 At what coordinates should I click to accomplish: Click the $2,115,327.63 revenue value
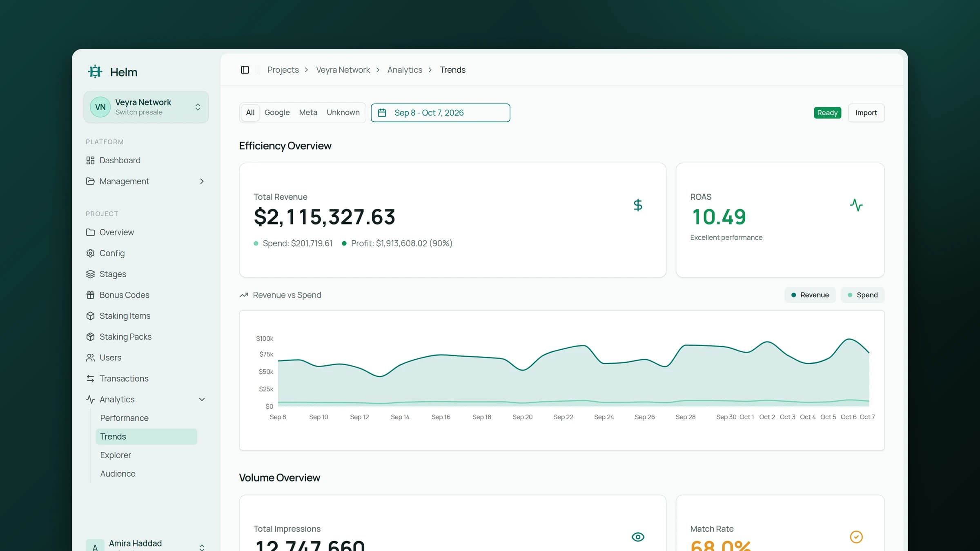(x=324, y=217)
